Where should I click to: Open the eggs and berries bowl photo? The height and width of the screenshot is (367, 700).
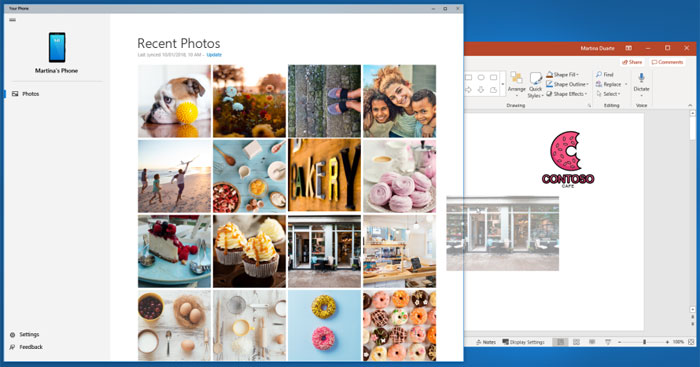(175, 325)
